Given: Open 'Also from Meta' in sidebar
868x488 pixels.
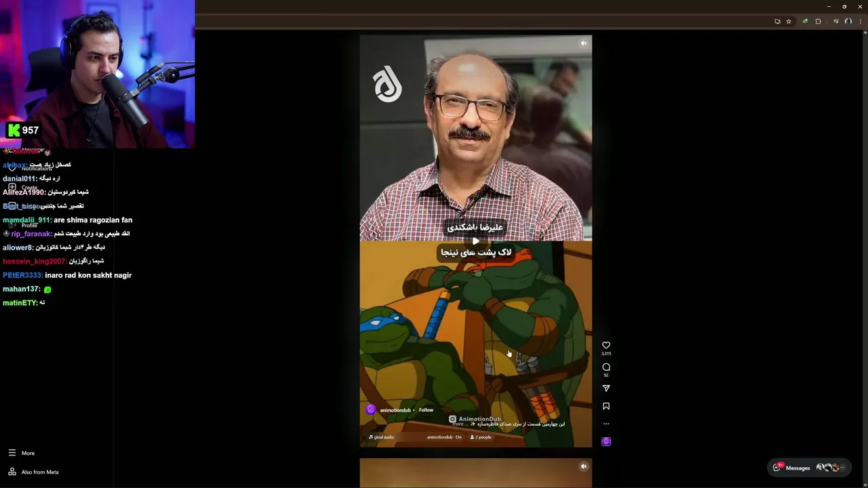Looking at the screenshot, I should coord(33,472).
